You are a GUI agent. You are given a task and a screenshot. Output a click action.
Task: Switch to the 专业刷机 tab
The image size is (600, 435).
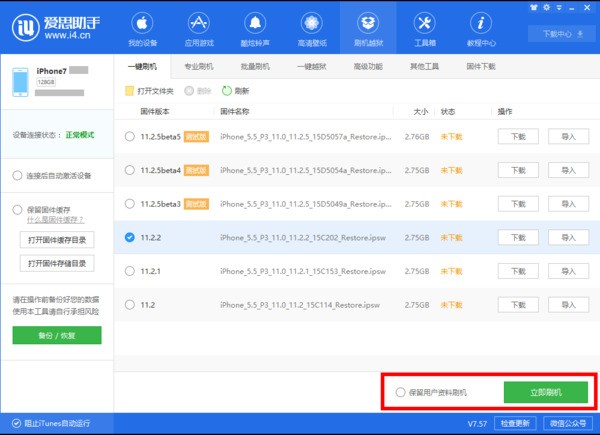(199, 66)
